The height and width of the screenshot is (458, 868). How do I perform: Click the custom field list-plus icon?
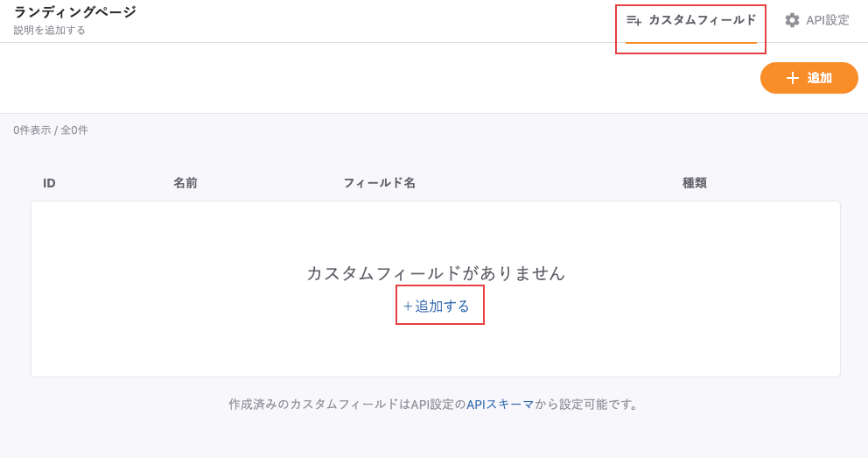point(634,20)
